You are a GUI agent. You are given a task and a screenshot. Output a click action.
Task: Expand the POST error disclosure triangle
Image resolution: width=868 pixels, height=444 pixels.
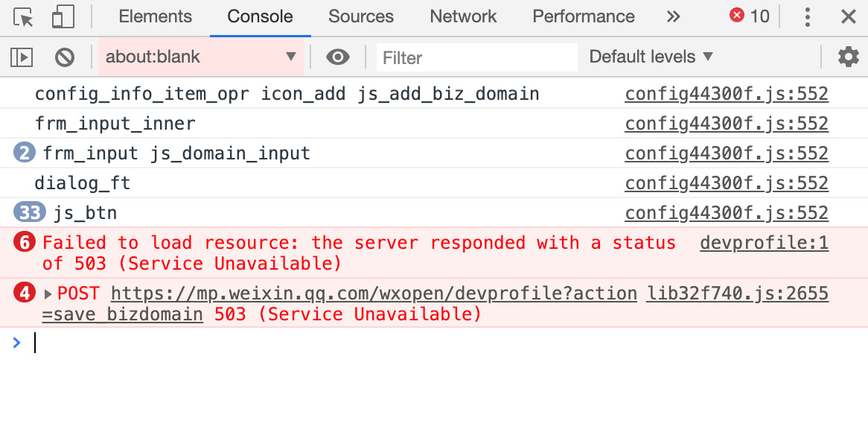click(x=48, y=294)
